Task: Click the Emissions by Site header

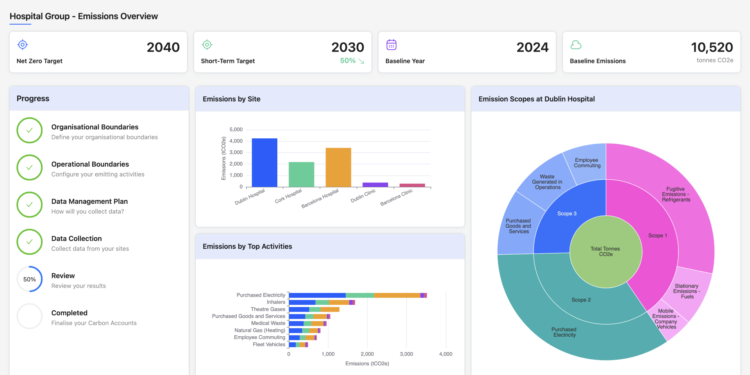Action: [330, 99]
